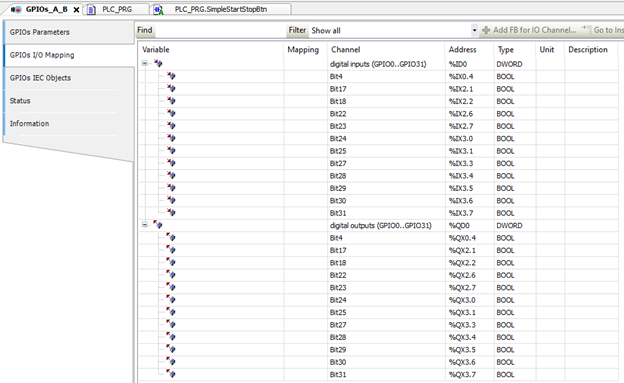624x383 pixels.
Task: Click Add FB for IO Channel button
Action: point(529,30)
